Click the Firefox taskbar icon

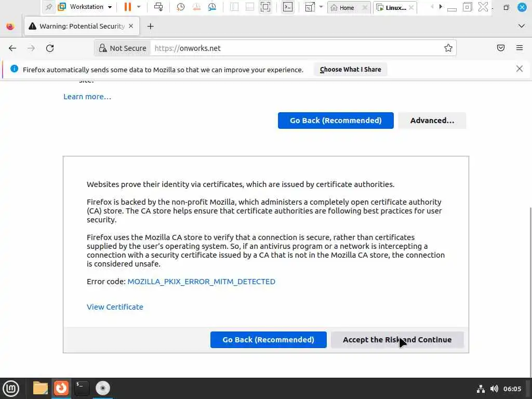tap(61, 388)
